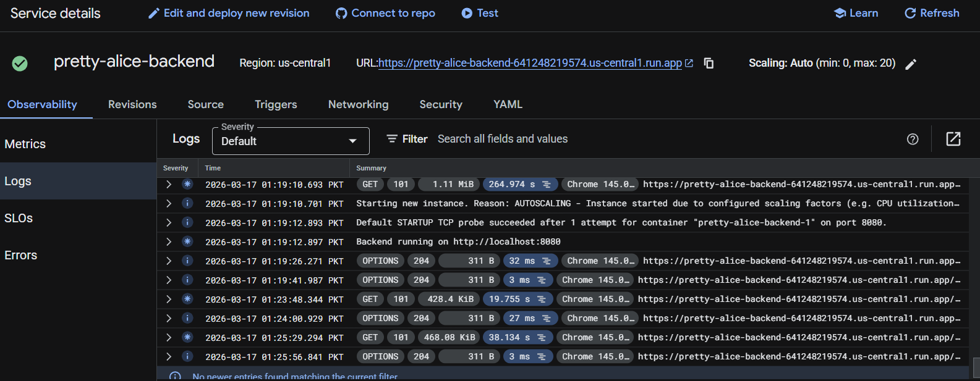This screenshot has height=381, width=980.
Task: Expand the 01:25:56.841 OPTIONS log entry
Action: coord(168,356)
